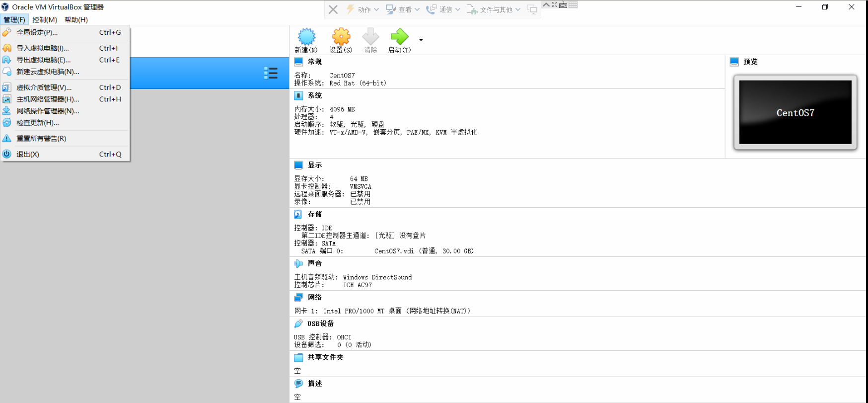Choose 导出虚拟电脑(E)... menu entry
Image resolution: width=868 pixels, height=403 pixels.
[x=65, y=60]
